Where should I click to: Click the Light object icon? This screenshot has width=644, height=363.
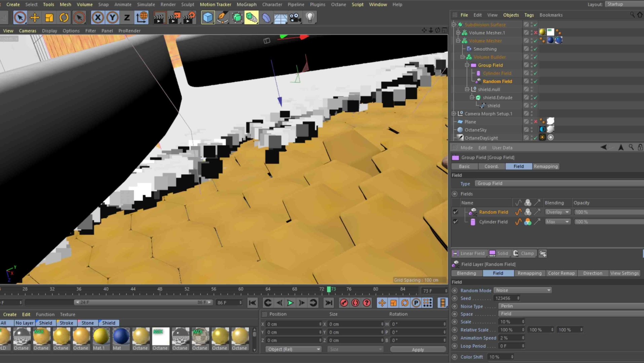[310, 17]
